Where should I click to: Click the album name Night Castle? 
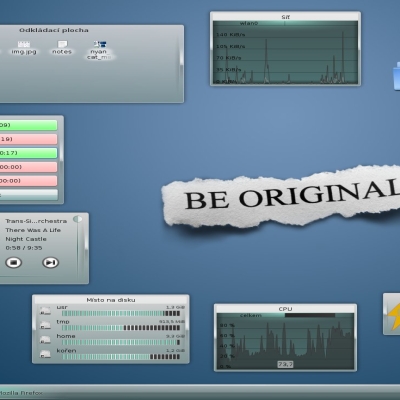tap(26, 239)
